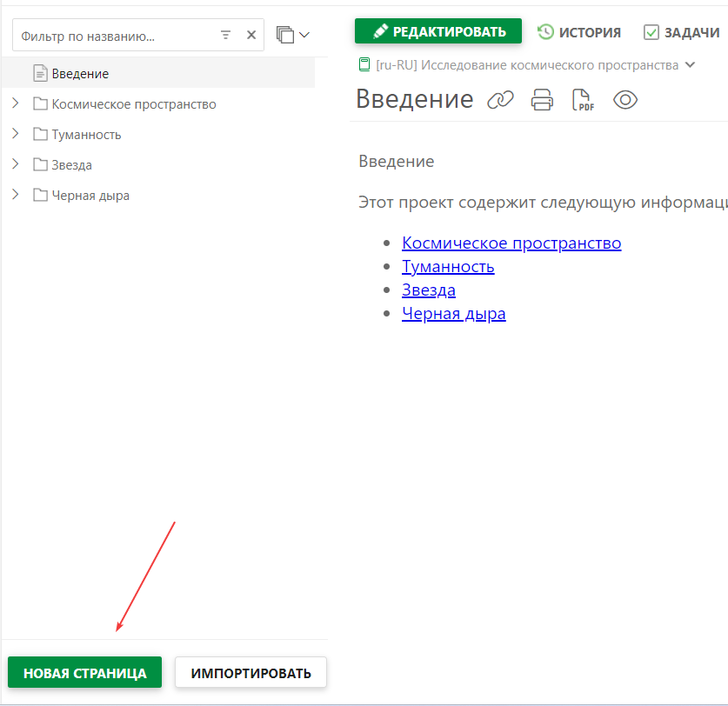
Task: Expand the Туманность folder
Action: [15, 134]
